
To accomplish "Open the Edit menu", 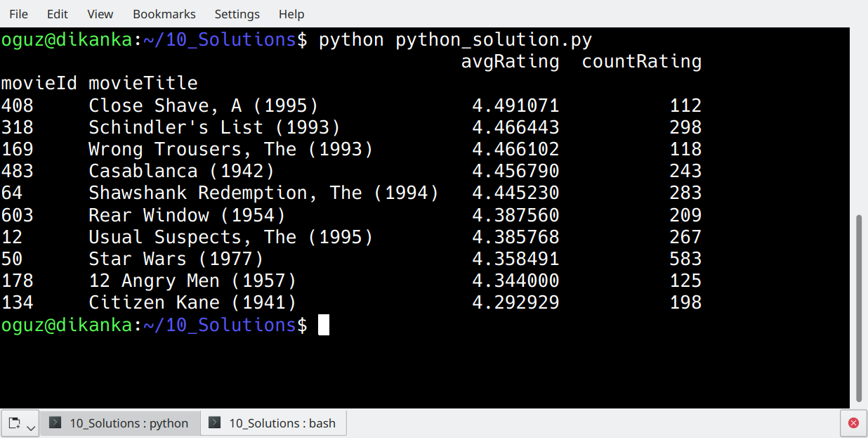I will click(x=58, y=14).
